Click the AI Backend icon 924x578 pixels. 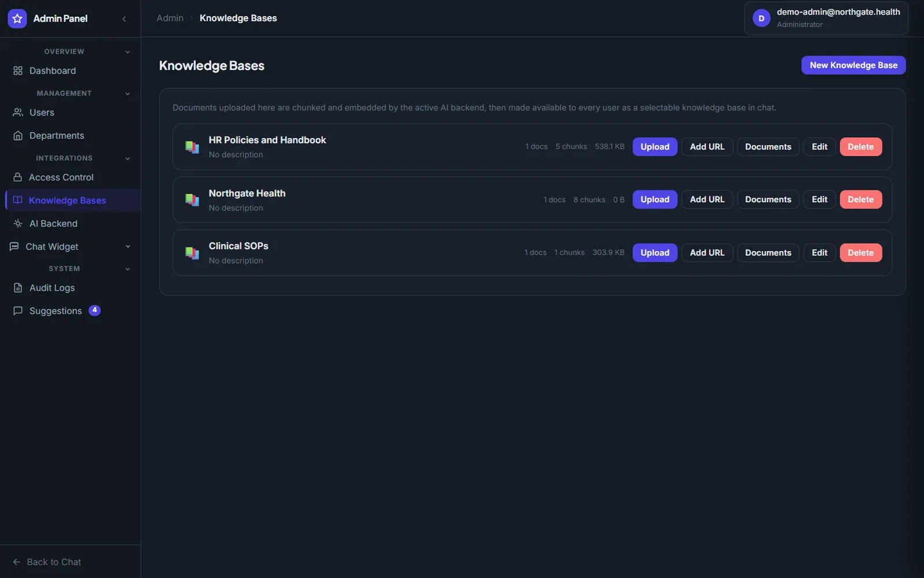(x=18, y=223)
